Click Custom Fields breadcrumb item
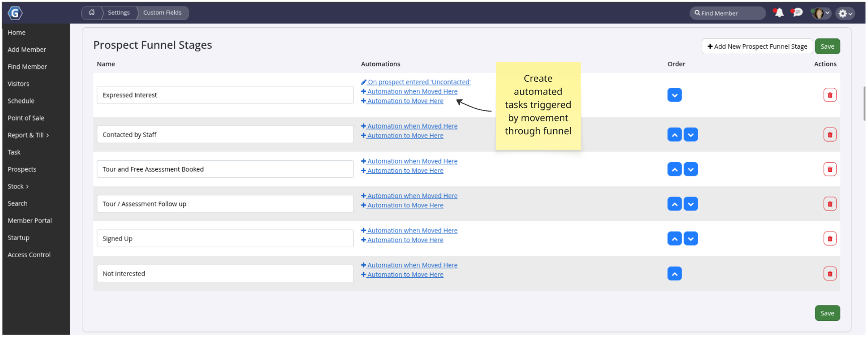This screenshot has height=337, width=868. coord(162,13)
